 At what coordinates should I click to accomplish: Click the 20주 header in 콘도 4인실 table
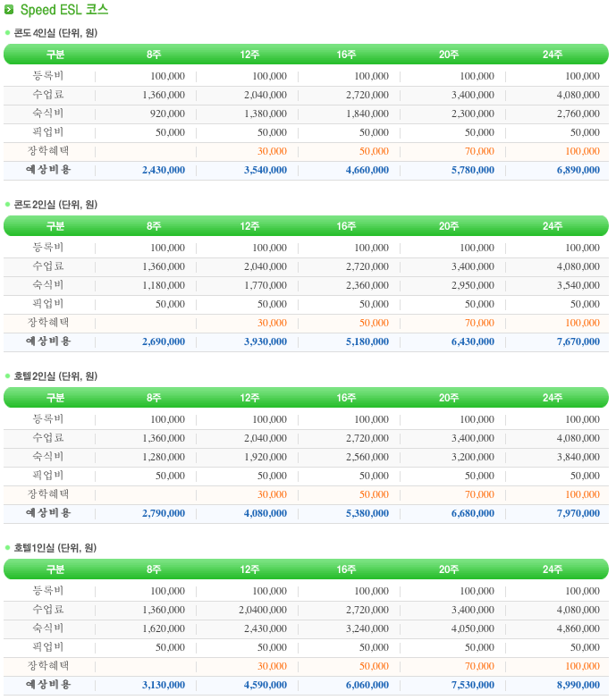(449, 55)
